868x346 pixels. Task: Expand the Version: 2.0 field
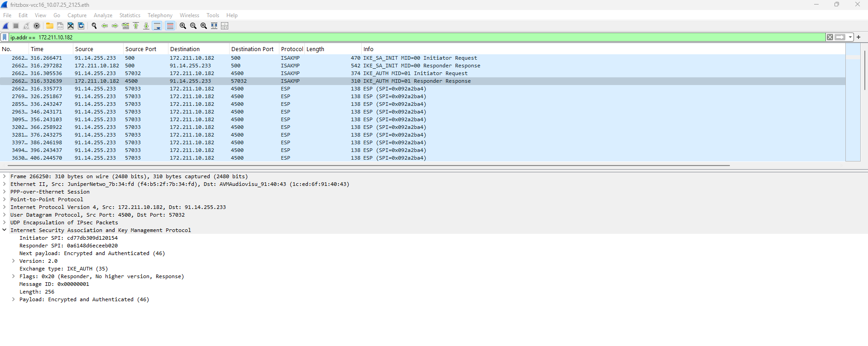pyautogui.click(x=14, y=261)
